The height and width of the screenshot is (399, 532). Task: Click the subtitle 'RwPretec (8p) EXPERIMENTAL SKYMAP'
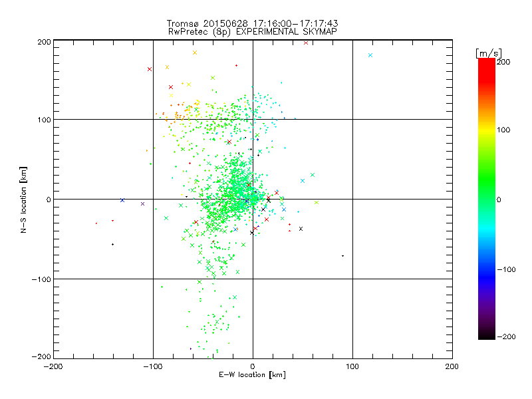coord(253,31)
